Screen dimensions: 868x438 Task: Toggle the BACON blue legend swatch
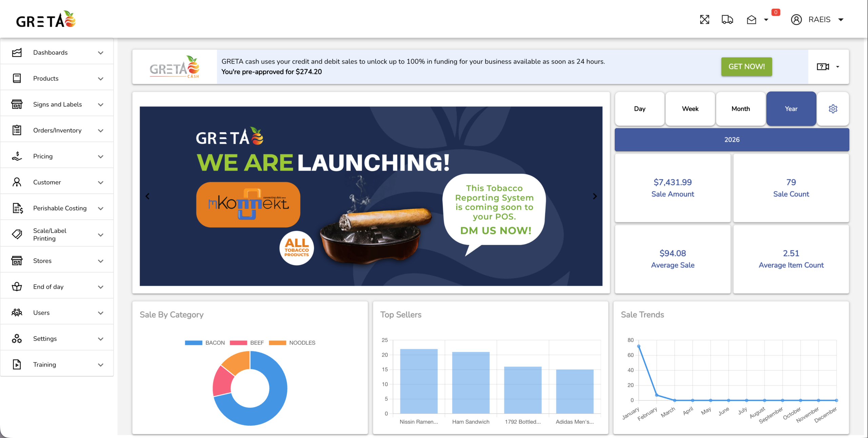point(194,343)
